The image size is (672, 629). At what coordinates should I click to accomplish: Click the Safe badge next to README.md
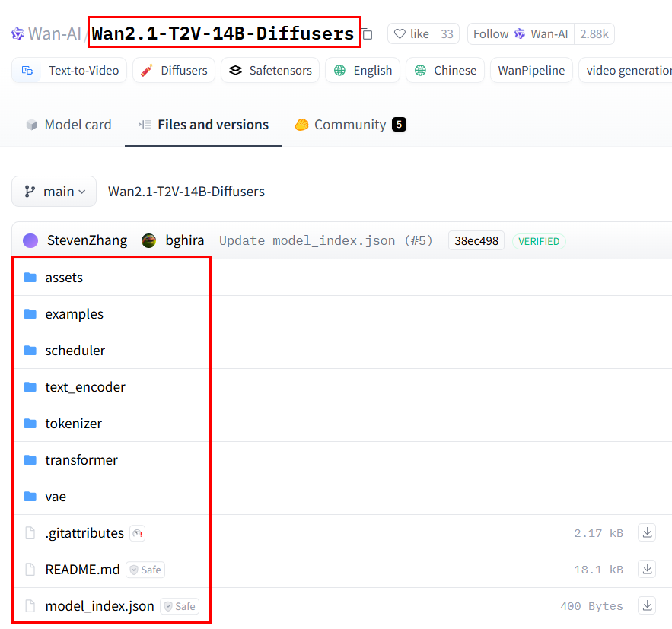tap(145, 570)
